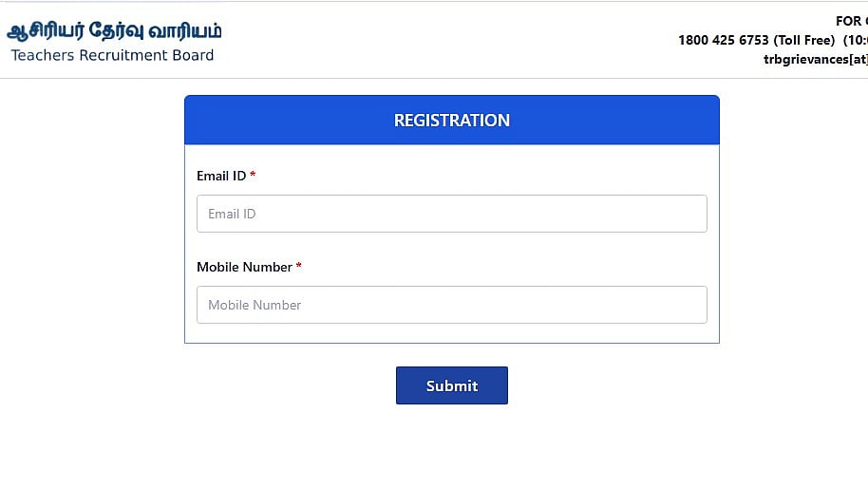Click the red asterisk beside Email ID

(x=253, y=176)
